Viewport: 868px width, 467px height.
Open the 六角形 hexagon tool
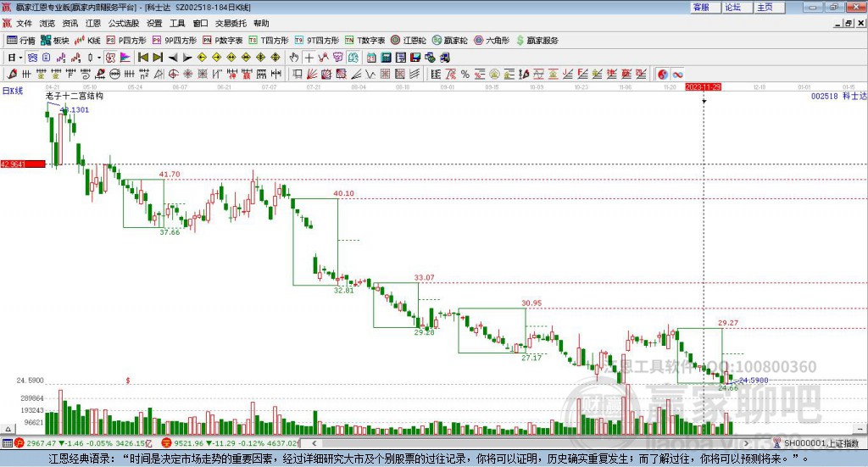click(x=492, y=41)
